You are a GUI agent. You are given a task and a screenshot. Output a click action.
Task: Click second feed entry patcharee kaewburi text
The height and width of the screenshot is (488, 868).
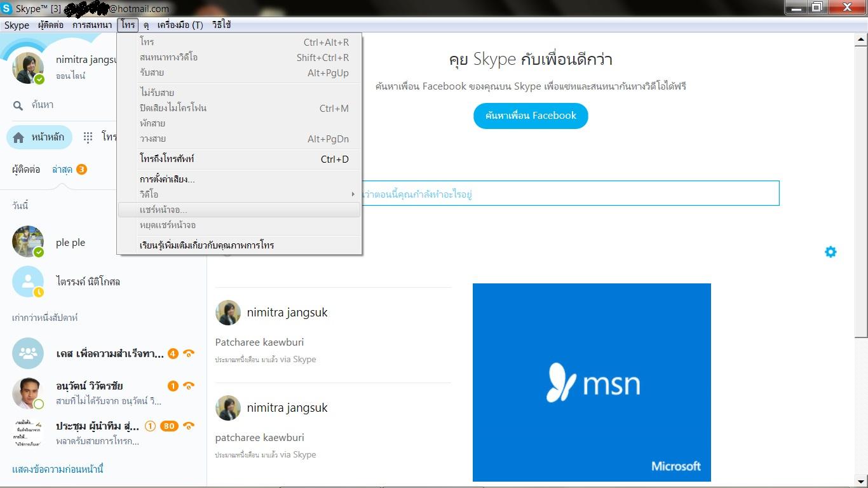pos(259,437)
